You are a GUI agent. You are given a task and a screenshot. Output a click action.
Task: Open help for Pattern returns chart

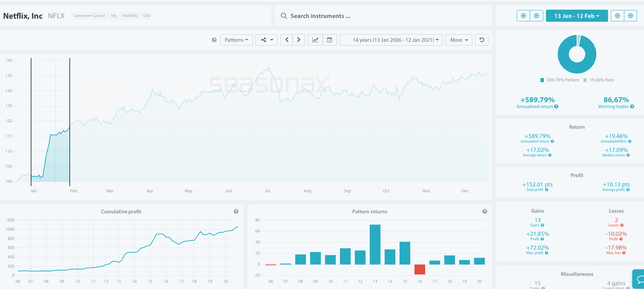[485, 211]
